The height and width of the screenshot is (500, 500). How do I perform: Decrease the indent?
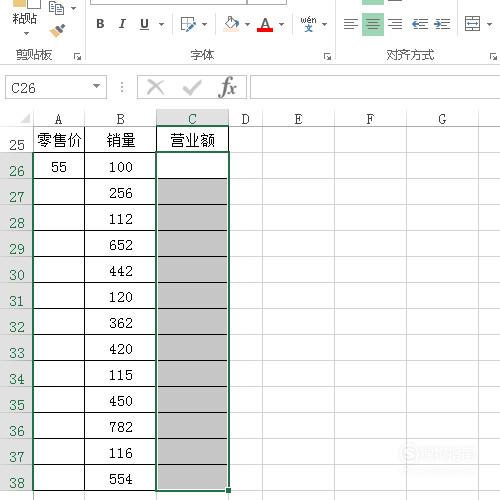click(420, 24)
